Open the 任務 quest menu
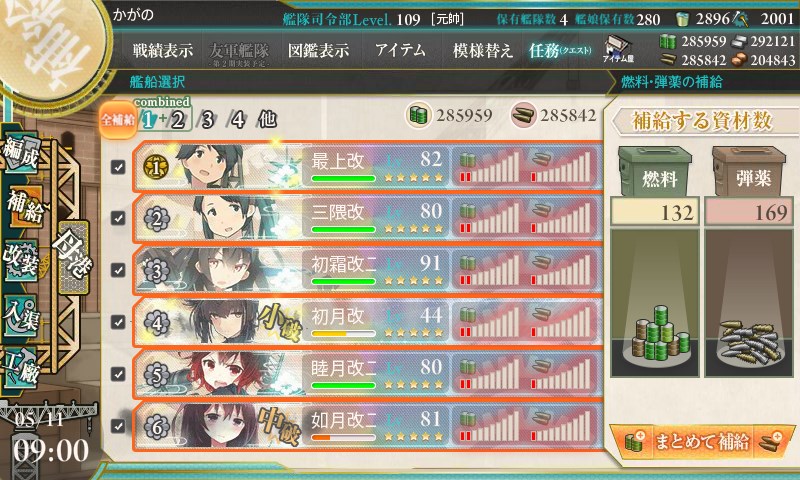800x480 pixels. [x=560, y=50]
